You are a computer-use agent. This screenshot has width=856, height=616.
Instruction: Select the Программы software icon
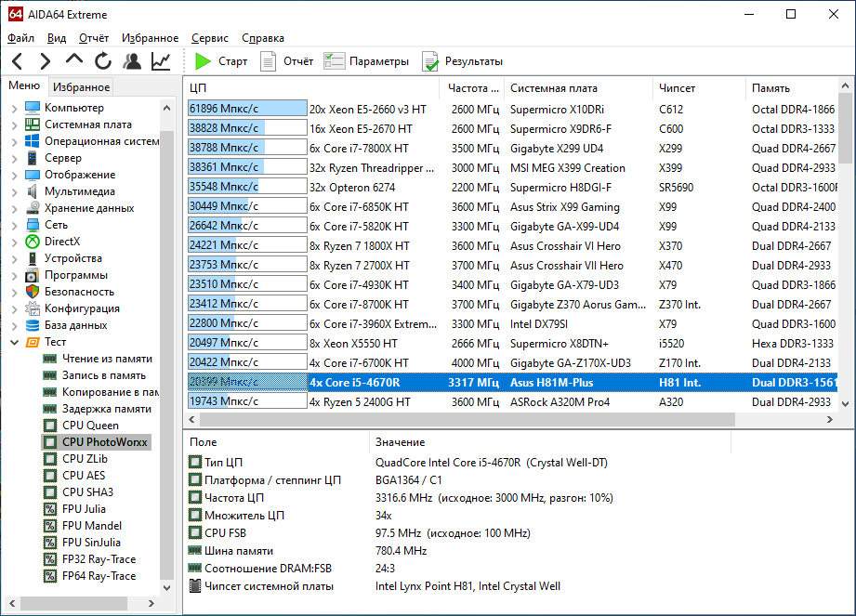pos(33,275)
